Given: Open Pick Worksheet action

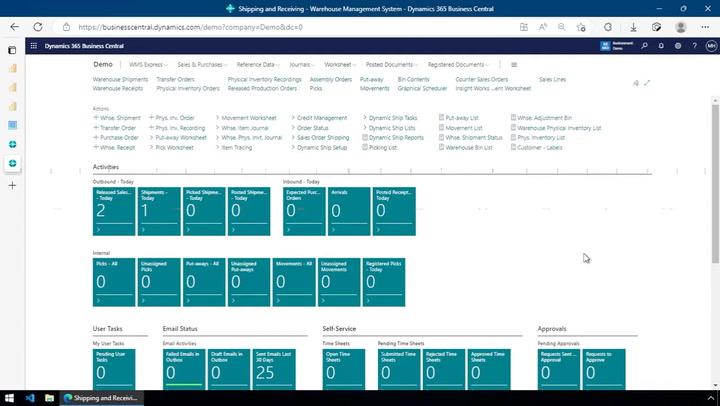Looking at the screenshot, I should tap(171, 148).
